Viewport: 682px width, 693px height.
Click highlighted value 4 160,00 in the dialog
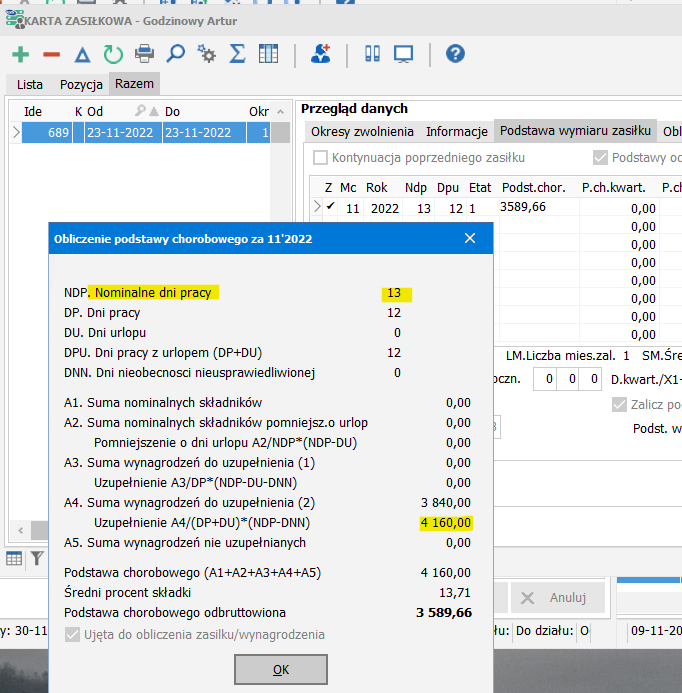(446, 523)
